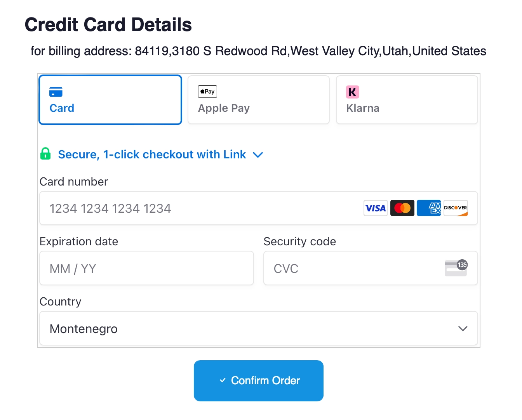Image resolution: width=522 pixels, height=420 pixels.
Task: Click the Apple Pay logo icon
Action: pyautogui.click(x=207, y=92)
